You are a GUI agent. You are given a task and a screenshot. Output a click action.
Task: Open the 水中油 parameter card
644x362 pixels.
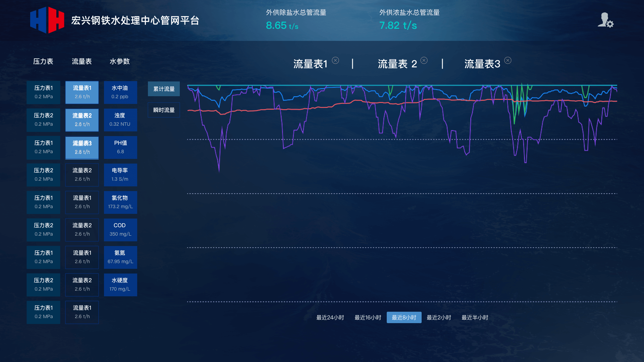pyautogui.click(x=120, y=92)
